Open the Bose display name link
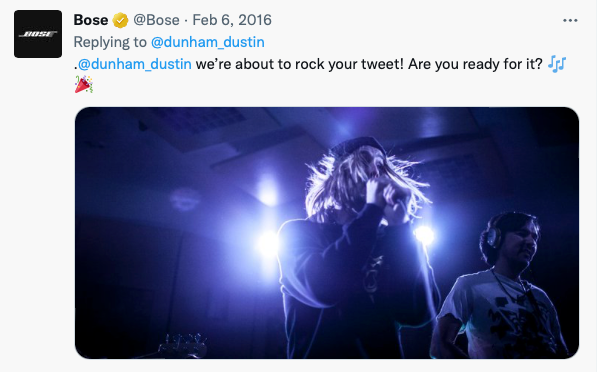Image resolution: width=600 pixels, height=372 pixels. 91,20
